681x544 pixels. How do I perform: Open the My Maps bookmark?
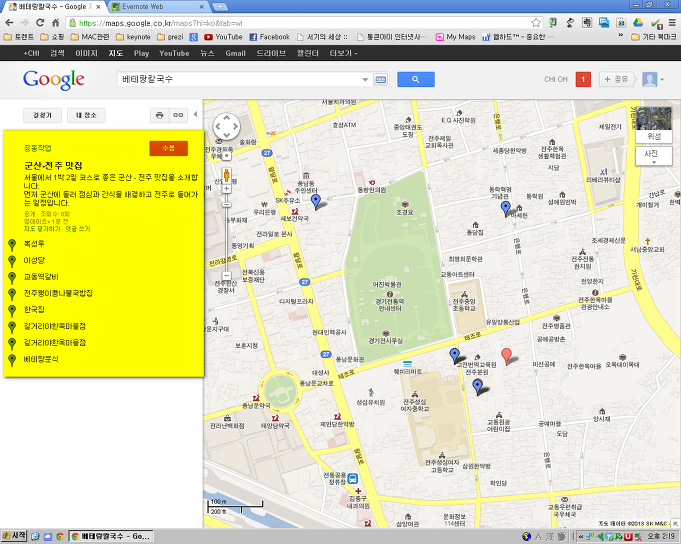455,37
